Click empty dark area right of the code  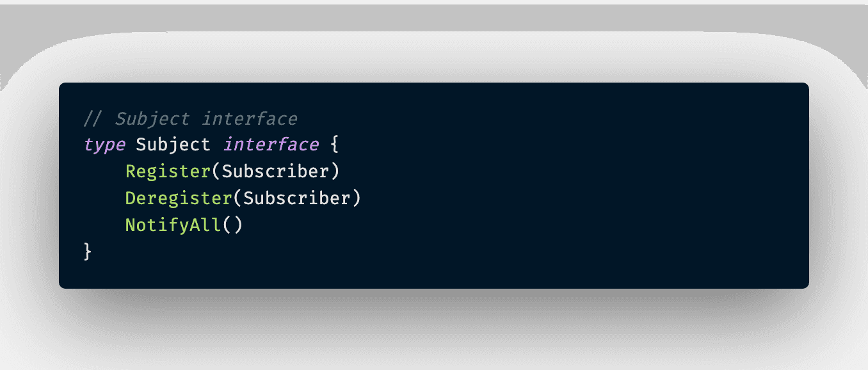tap(576, 192)
